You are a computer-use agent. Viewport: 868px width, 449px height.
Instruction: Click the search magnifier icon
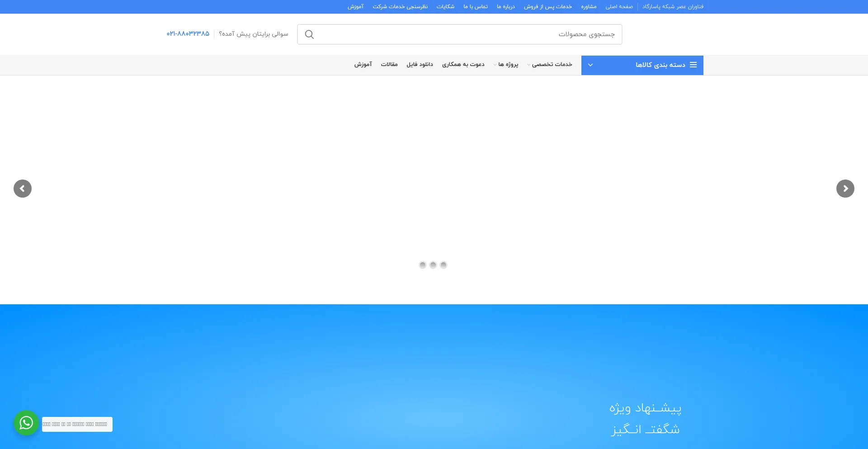309,34
